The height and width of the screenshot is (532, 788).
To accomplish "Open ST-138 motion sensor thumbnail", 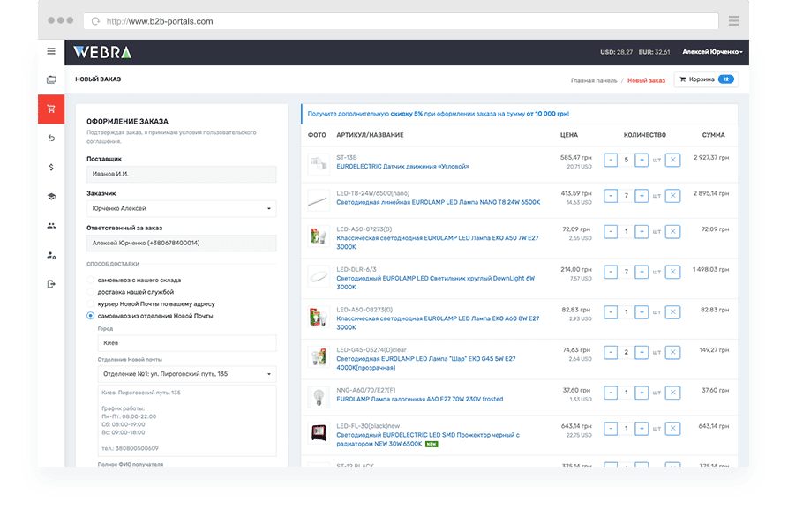I will 319,164.
